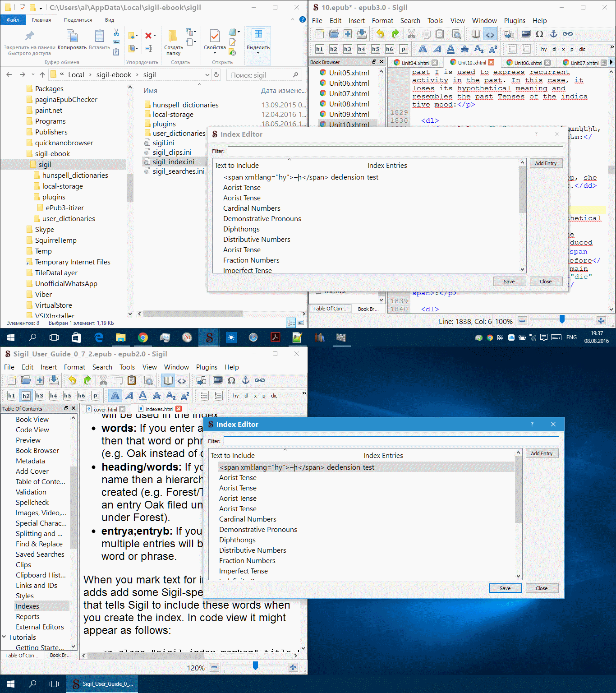Click Insert Image icon in User Guide Sigil toolbar
616x693 pixels.
pos(218,380)
